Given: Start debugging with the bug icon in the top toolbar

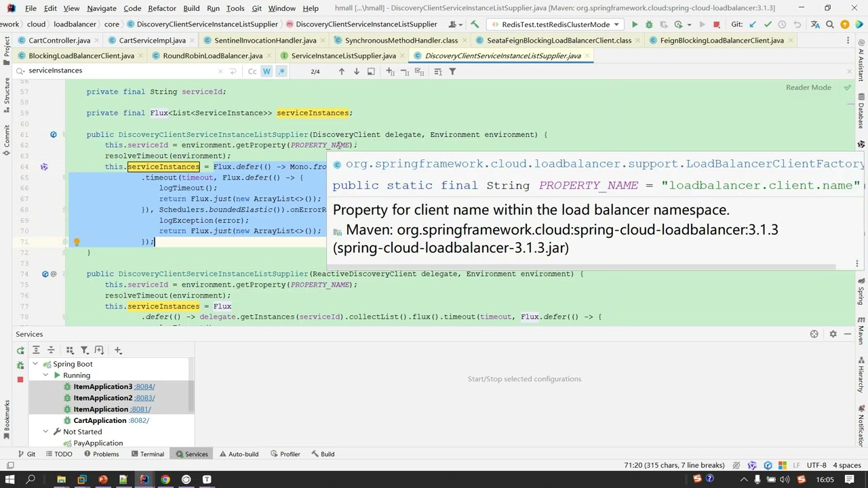Looking at the screenshot, I should click(649, 24).
